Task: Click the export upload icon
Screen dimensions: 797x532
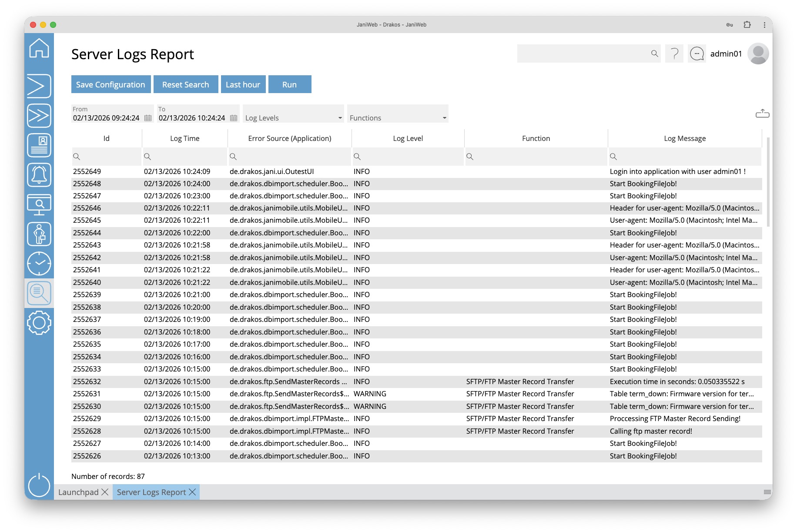Action: pyautogui.click(x=762, y=114)
